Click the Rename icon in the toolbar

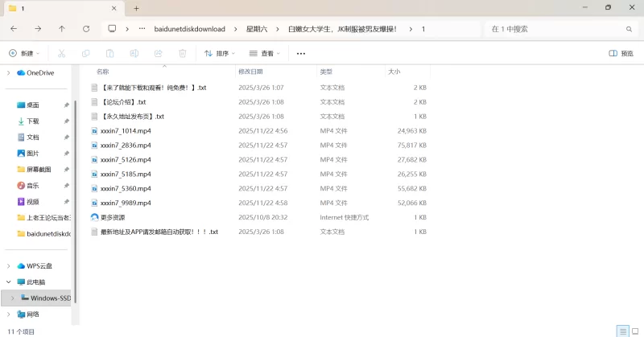[134, 54]
